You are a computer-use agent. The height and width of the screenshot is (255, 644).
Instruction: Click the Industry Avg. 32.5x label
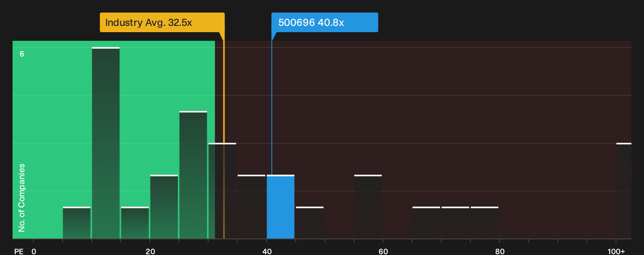coord(162,22)
